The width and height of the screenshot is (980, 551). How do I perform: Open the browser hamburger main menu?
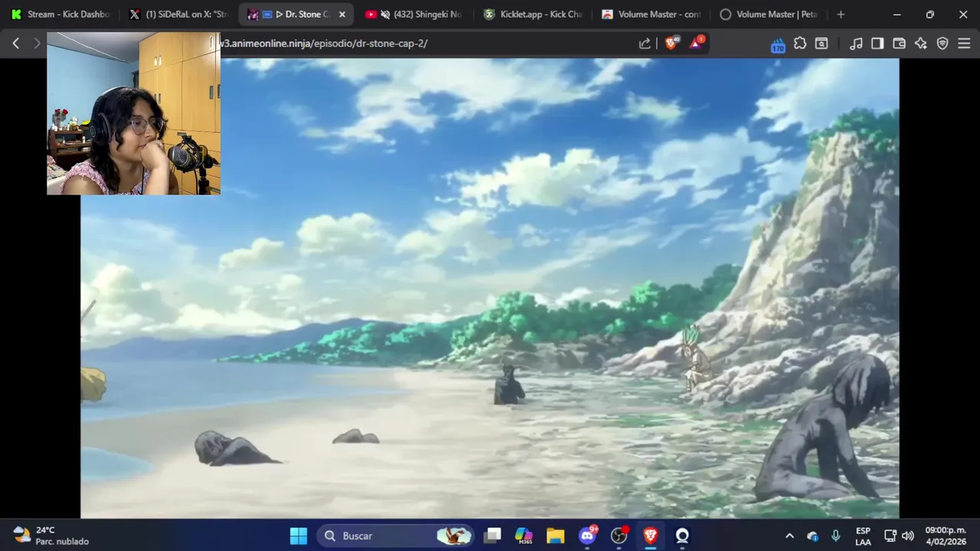coord(964,44)
